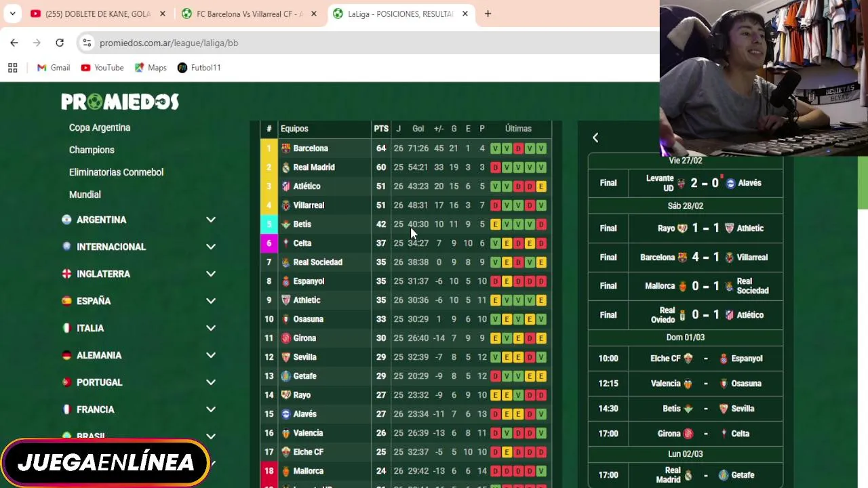Click the Últimas column header
The height and width of the screenshot is (488, 868).
click(518, 129)
